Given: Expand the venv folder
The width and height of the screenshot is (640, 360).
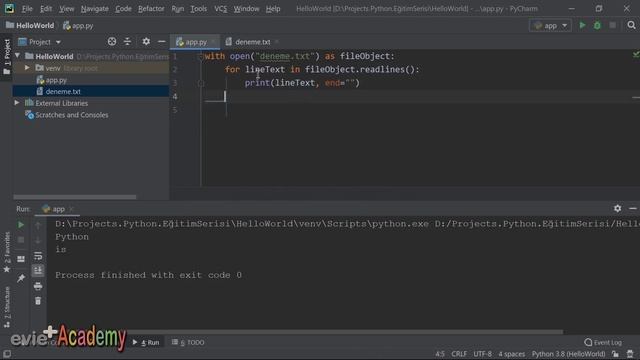Looking at the screenshot, I should (27, 68).
